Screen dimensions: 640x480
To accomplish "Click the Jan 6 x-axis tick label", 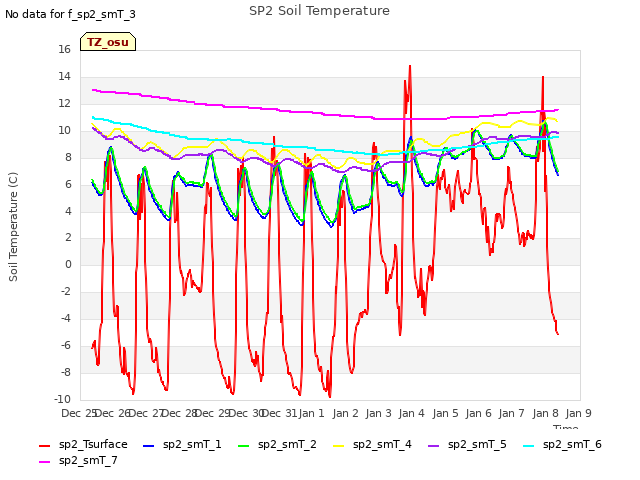I will (x=478, y=413).
